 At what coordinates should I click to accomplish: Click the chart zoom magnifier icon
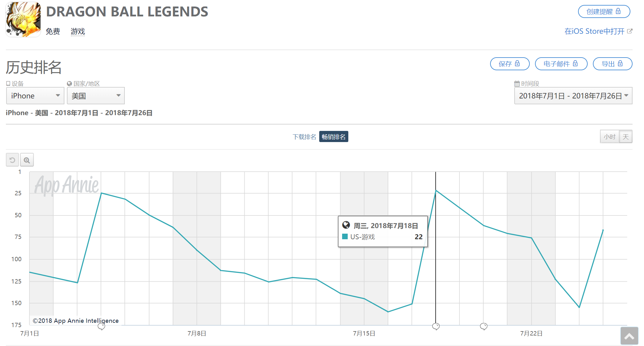(27, 160)
